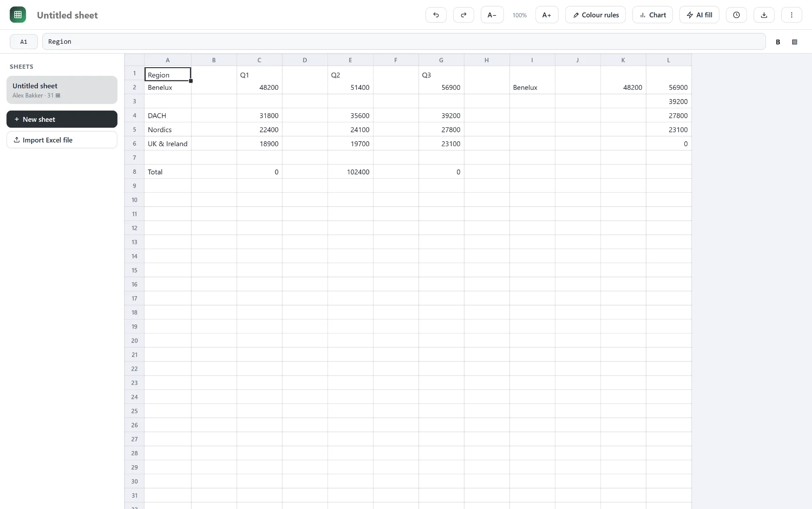Select row 15 header

134,270
